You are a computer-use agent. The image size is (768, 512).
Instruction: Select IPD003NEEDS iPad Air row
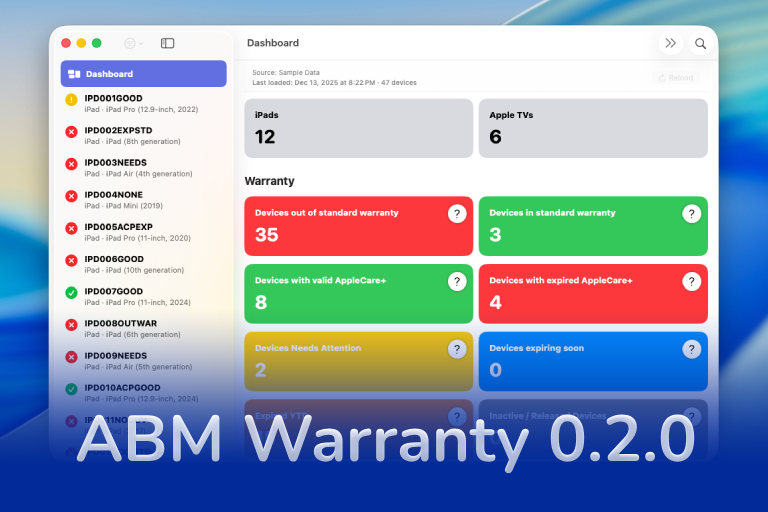[144, 168]
